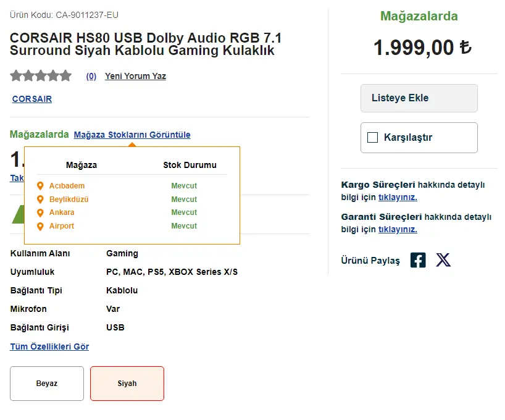Image resolution: width=505 pixels, height=420 pixels.
Task: Open Tüm Özellikleri Gör link
Action: point(49,346)
